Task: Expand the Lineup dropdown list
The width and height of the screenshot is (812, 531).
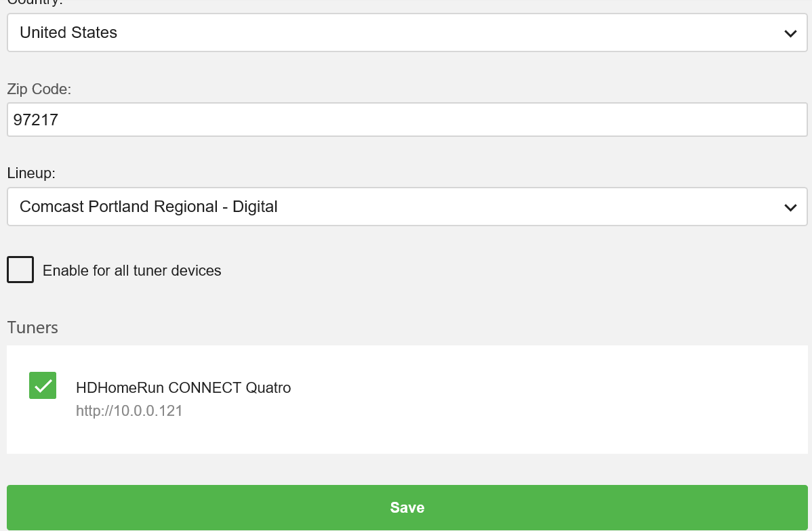Action: coord(407,207)
